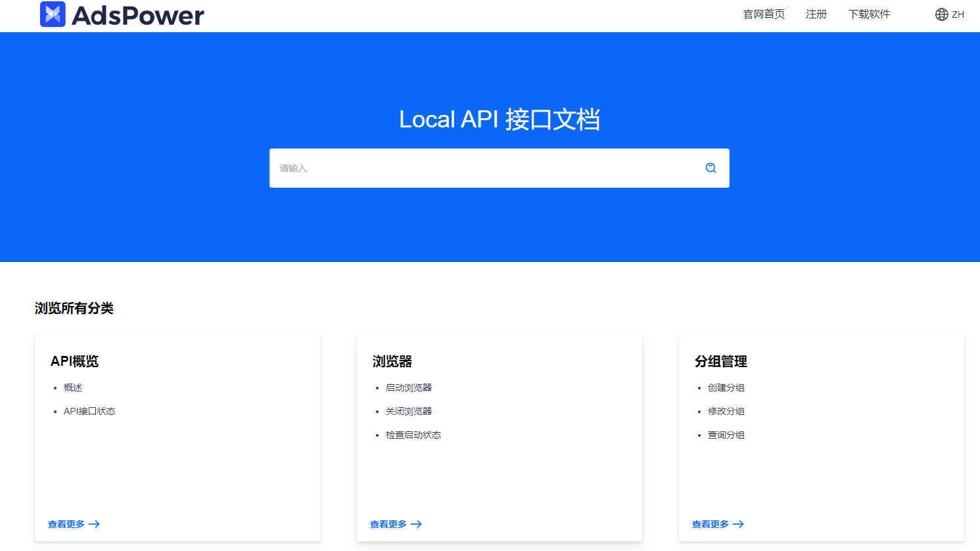The width and height of the screenshot is (980, 551).
Task: Click the 分组管理 card title
Action: (x=721, y=361)
